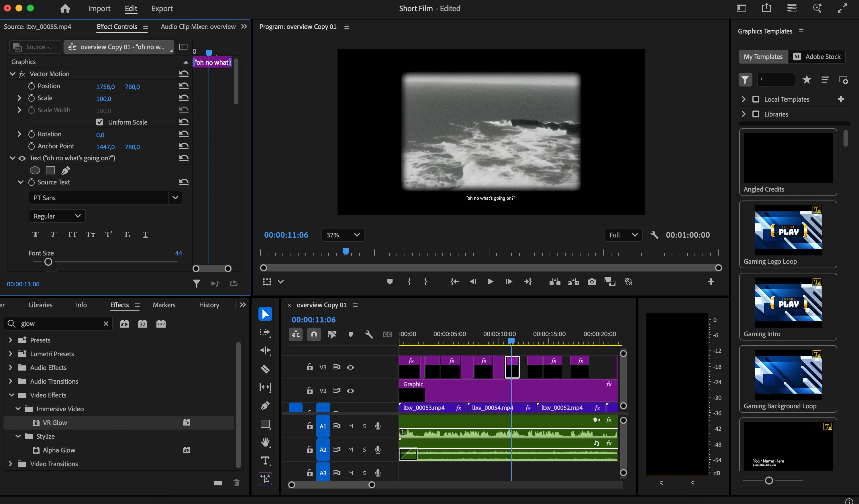Select the Pen tool in the timeline toolbar
Image resolution: width=859 pixels, height=504 pixels.
click(265, 405)
